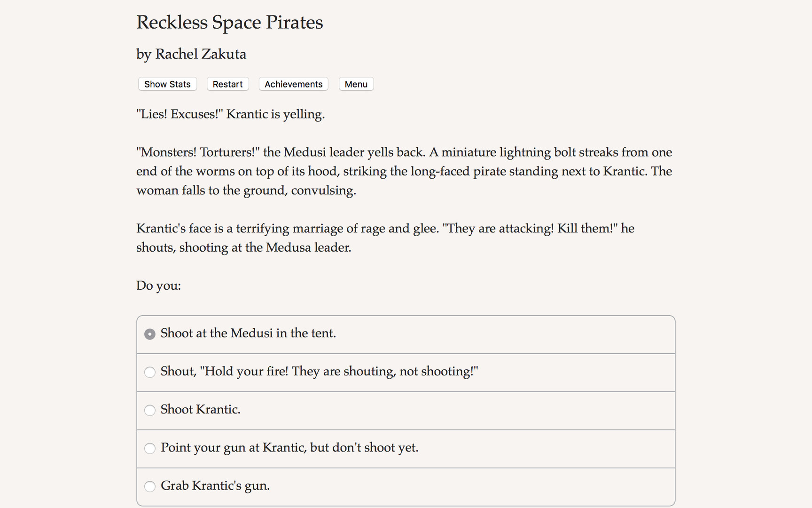Click the author name "Rachel Zakuta"
812x508 pixels.
(x=191, y=54)
